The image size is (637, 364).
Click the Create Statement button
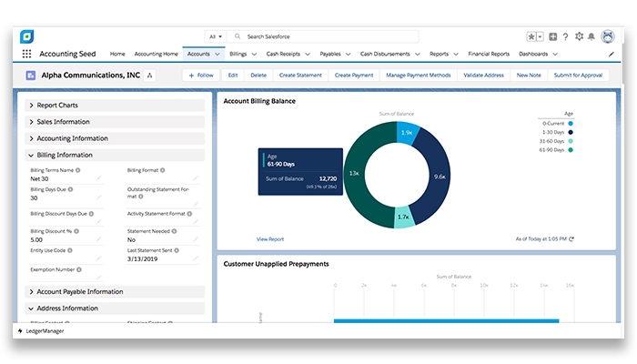pyautogui.click(x=300, y=76)
